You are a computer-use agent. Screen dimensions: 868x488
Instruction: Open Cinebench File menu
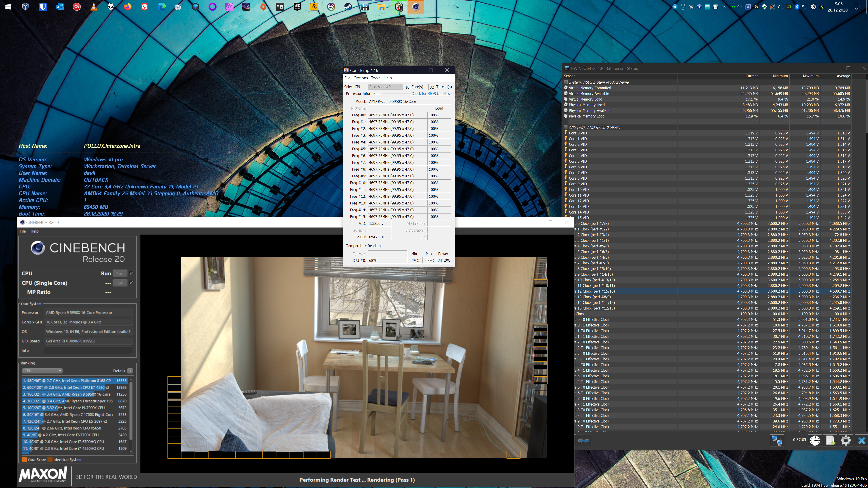[23, 231]
